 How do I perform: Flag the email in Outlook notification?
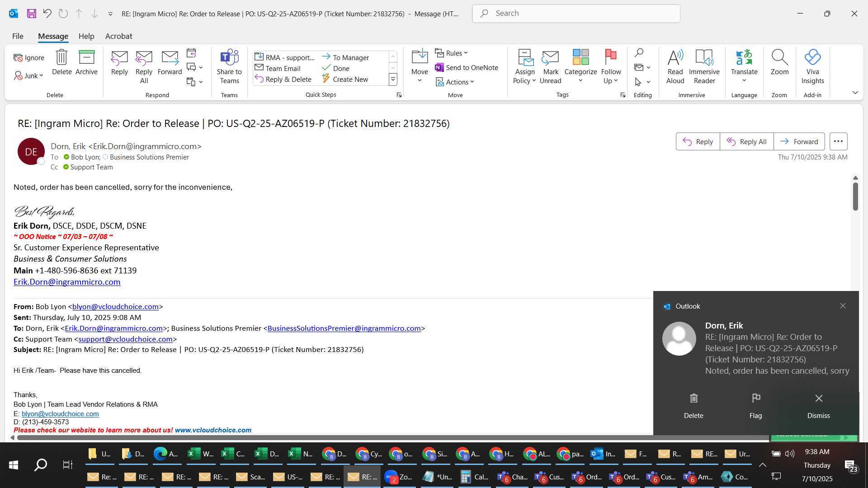755,406
